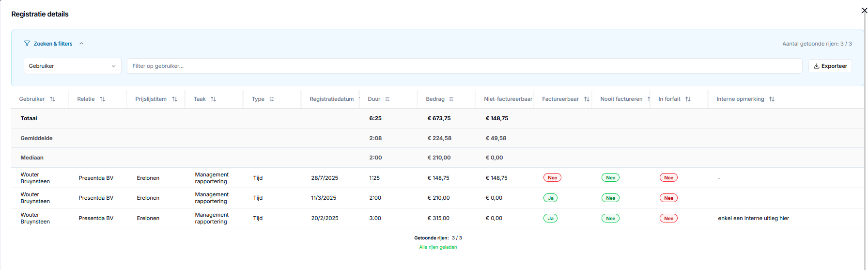Select the date cell 11/3/2025
The width and height of the screenshot is (868, 270).
tap(324, 198)
